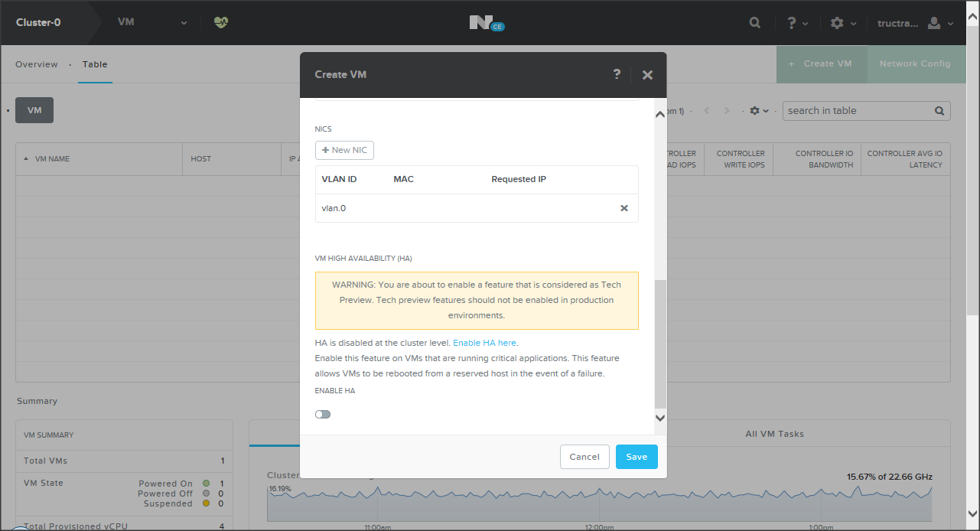
Task: Click the Create VM dialog help icon
Action: pyautogui.click(x=617, y=74)
